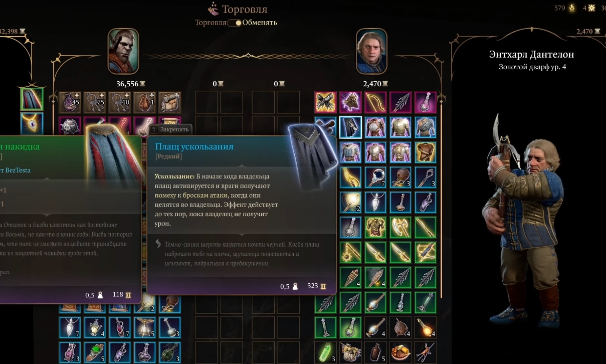
Task: Select the glowing green vial stack of three
Action: (325, 352)
